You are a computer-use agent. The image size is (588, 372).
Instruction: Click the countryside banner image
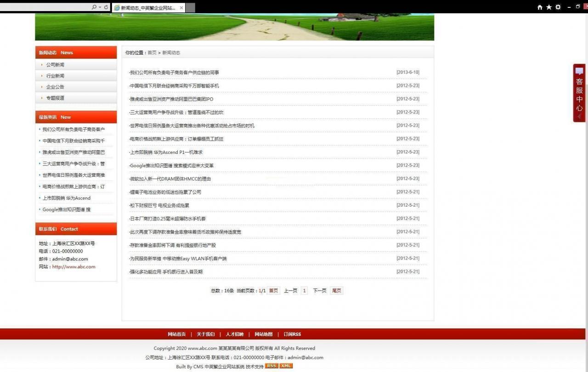coord(234,27)
